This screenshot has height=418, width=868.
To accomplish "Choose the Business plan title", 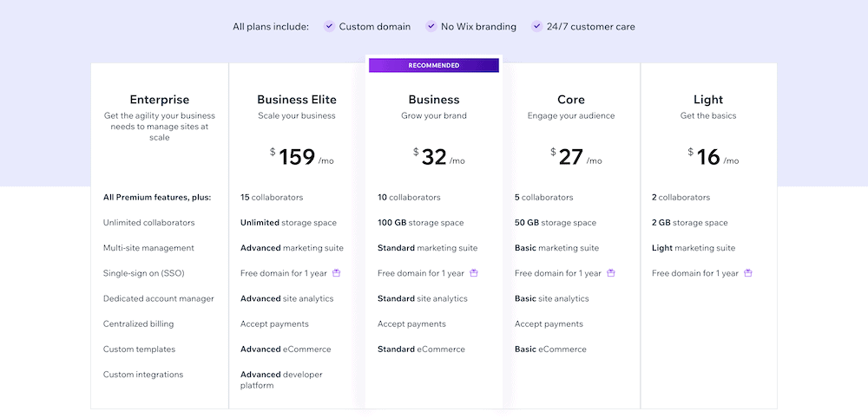I will 434,100.
